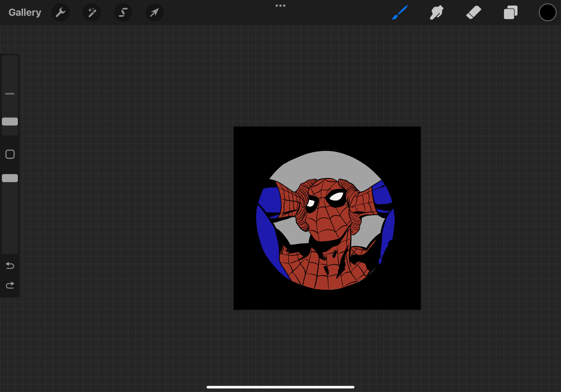Select the Smudge tool
This screenshot has height=392, width=561.
tap(436, 12)
